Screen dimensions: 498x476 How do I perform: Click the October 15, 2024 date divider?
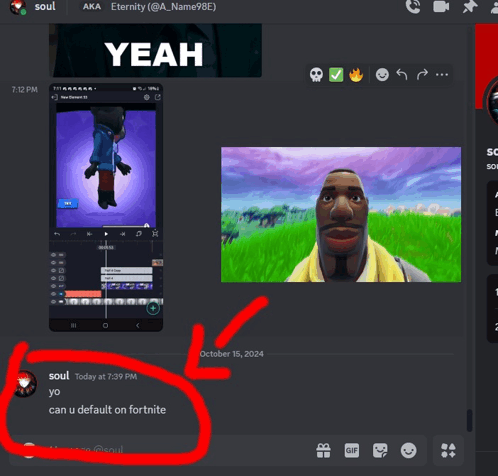pos(232,354)
